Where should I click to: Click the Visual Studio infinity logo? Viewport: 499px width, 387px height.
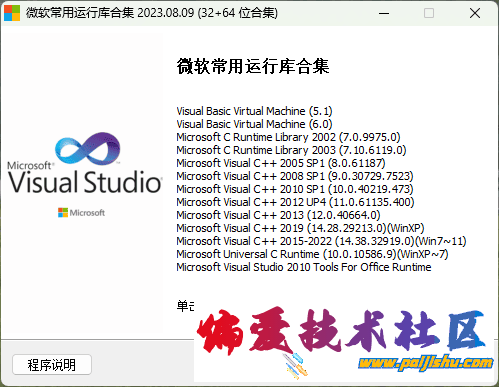pos(88,149)
